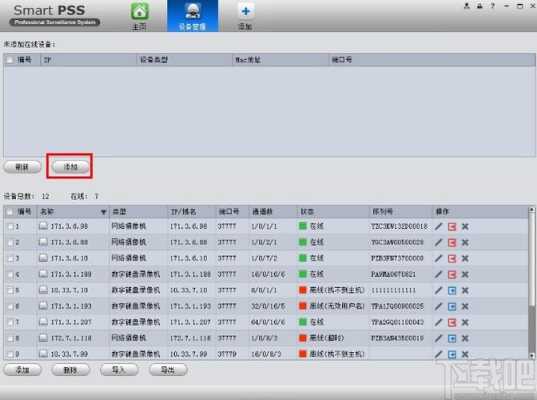Viewport: 537px width, 400px height.
Task: Log out device 171.3.6.10 using the red icon
Action: point(452,258)
